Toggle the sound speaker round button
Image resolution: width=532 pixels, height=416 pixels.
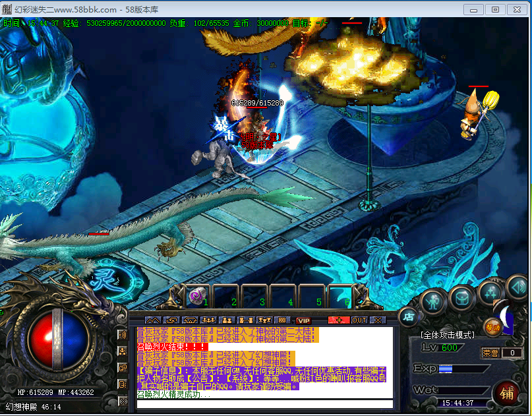pyautogui.click(x=519, y=287)
